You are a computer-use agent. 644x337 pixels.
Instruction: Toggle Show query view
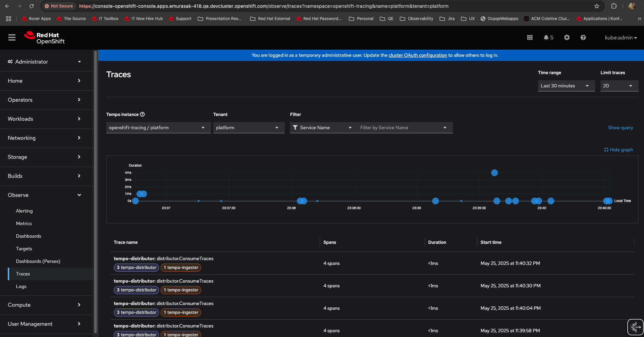(620, 128)
